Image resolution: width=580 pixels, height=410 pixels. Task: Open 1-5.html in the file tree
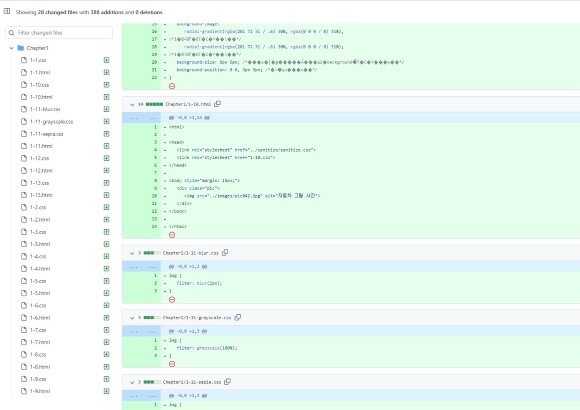[40, 293]
